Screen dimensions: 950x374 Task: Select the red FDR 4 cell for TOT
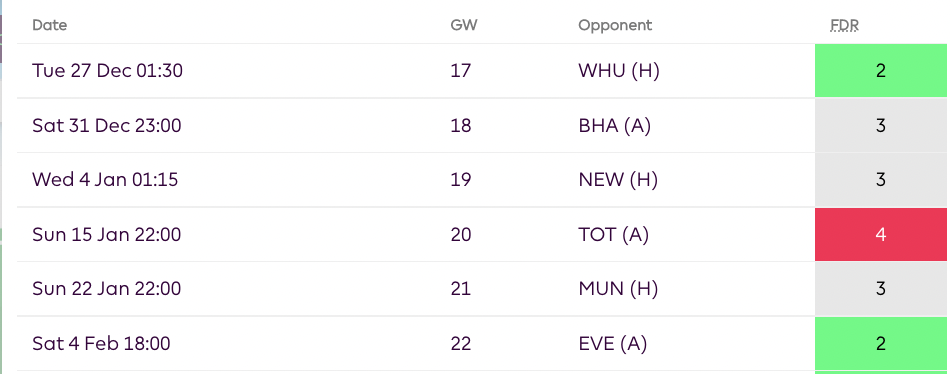tap(881, 235)
